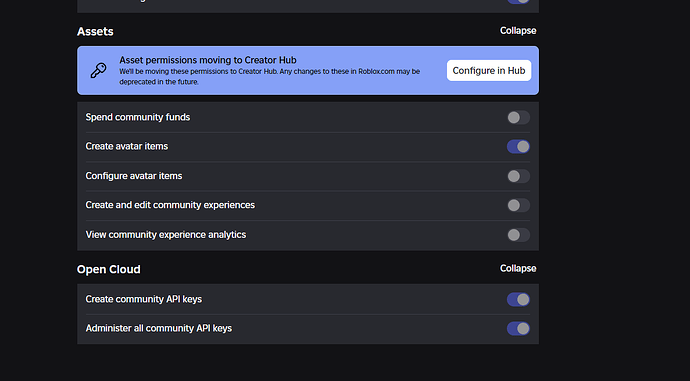Click the Assets section heading
Screen dimensions: 690x381
(x=95, y=32)
